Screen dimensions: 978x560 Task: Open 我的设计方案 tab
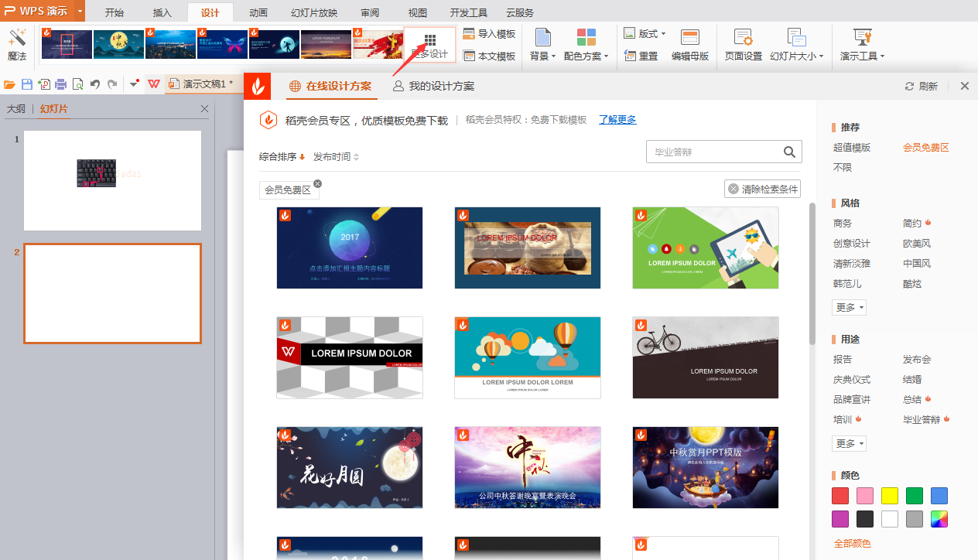433,86
